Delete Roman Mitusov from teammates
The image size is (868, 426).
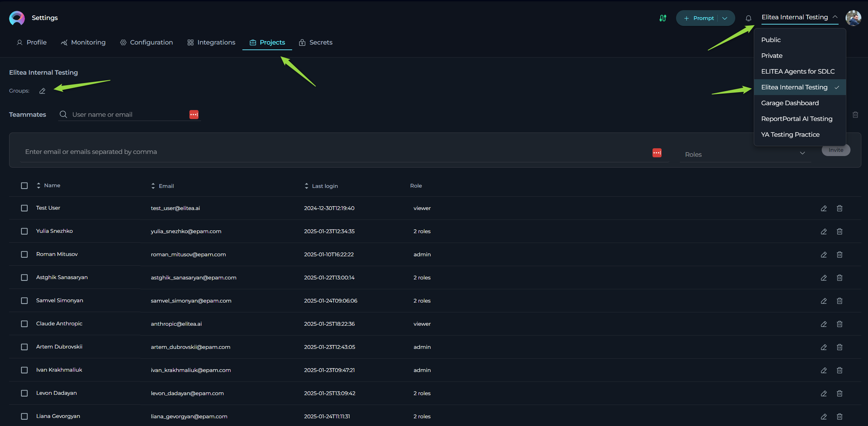point(840,255)
